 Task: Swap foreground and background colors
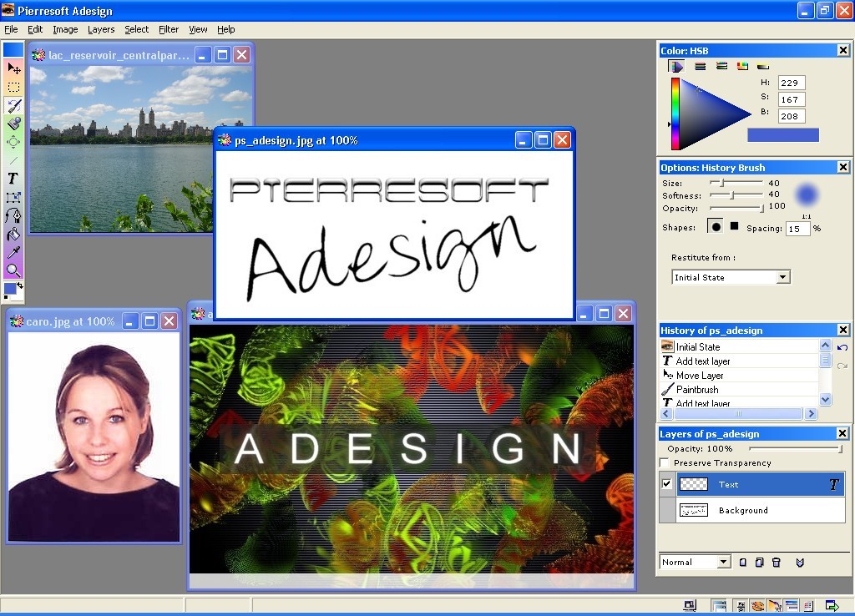pos(20,285)
